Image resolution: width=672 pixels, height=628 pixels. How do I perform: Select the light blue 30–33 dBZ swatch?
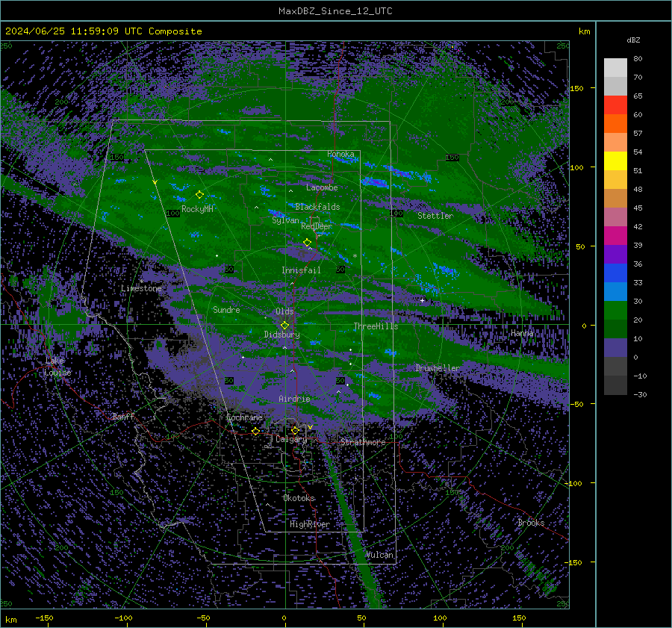click(615, 292)
